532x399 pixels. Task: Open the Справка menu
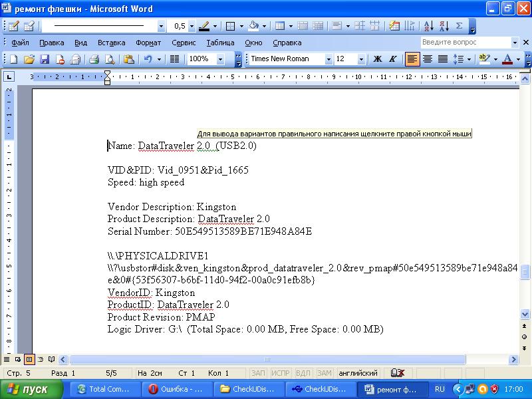click(x=287, y=43)
